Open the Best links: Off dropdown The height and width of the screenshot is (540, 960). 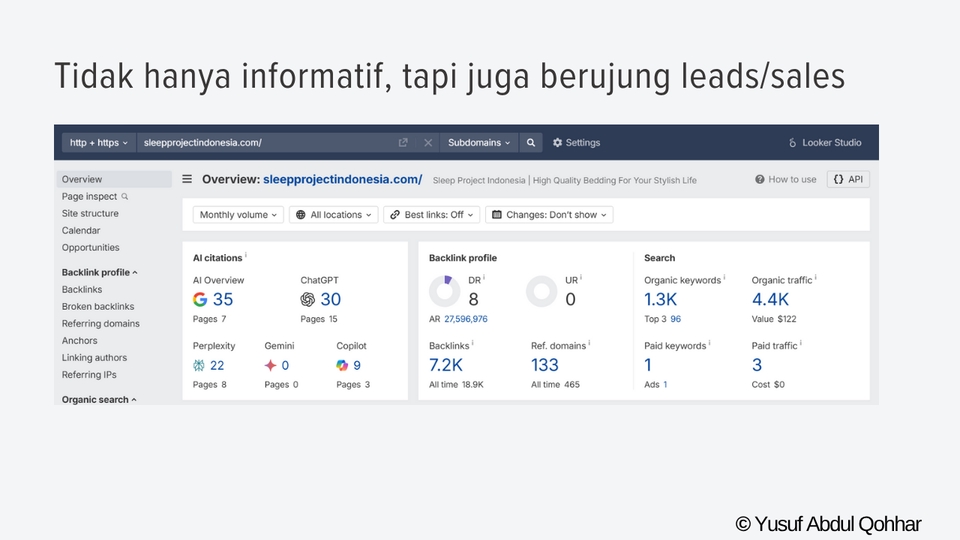[432, 215]
